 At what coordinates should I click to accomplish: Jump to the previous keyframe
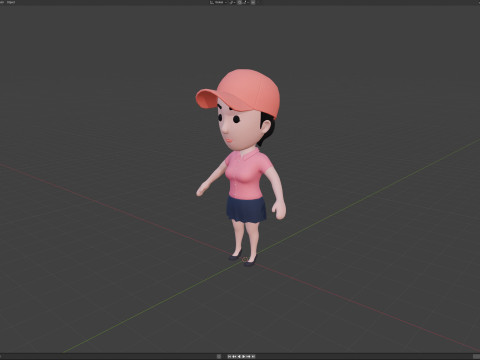tap(234, 357)
